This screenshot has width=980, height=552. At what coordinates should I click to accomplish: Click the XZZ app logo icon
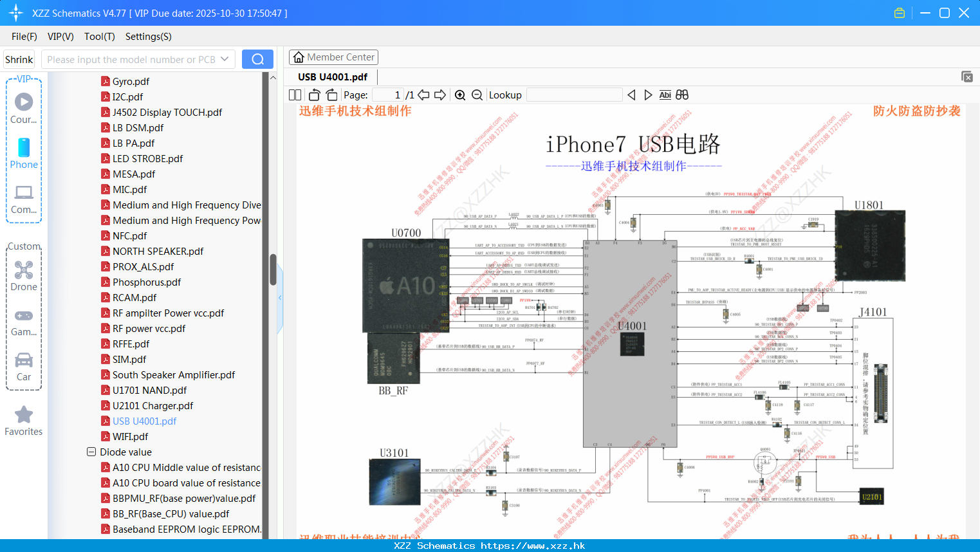[16, 13]
